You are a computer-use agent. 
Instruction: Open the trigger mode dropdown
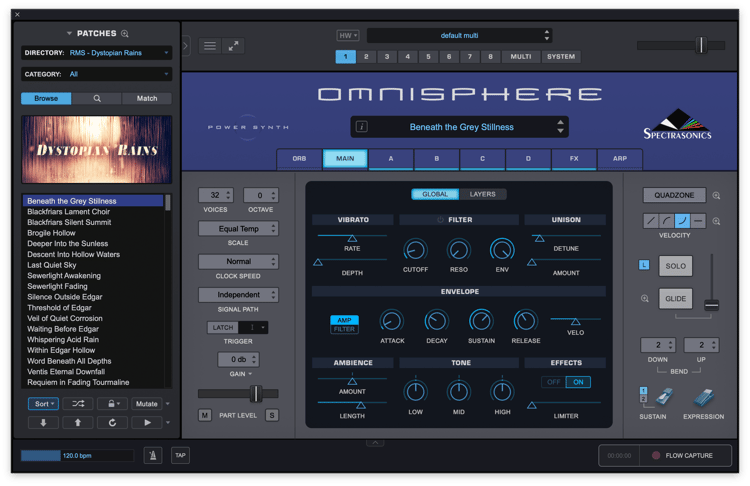(253, 327)
